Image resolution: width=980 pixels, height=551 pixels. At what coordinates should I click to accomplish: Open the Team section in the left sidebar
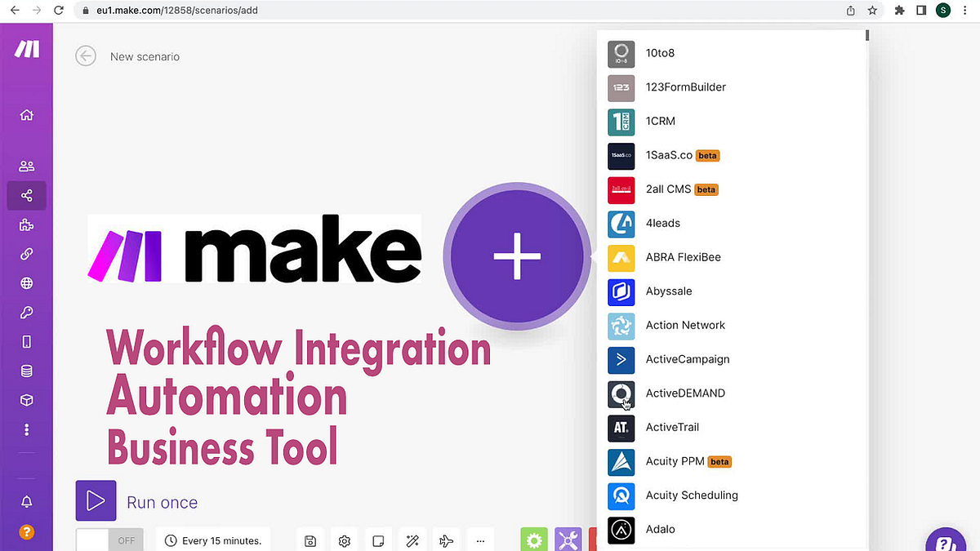click(x=27, y=166)
